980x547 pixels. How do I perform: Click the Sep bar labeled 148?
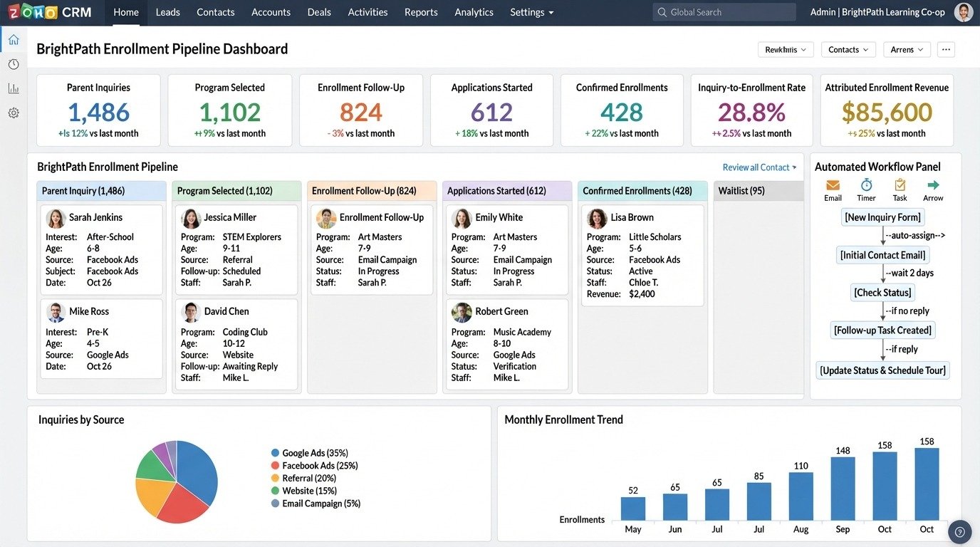(843, 489)
